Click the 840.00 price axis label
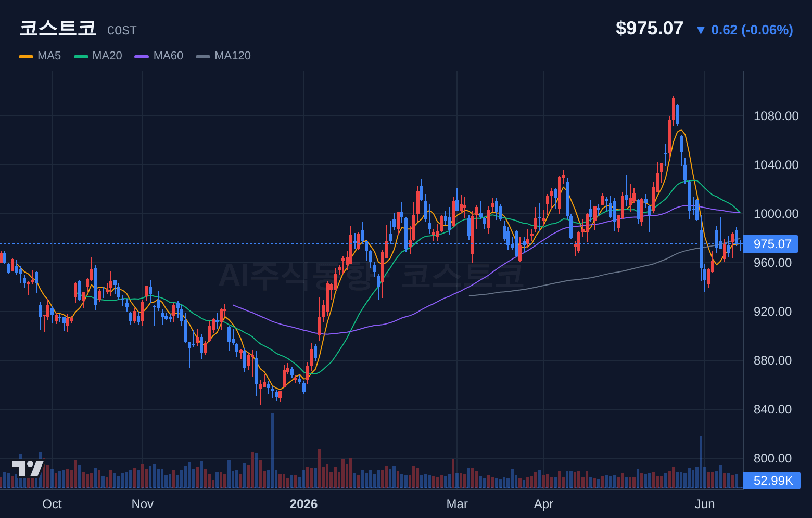 pyautogui.click(x=772, y=409)
